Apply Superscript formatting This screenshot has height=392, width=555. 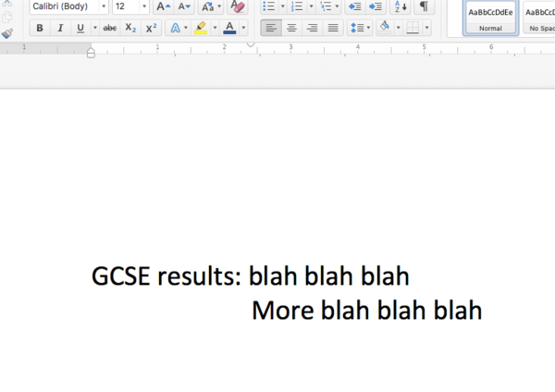coord(151,28)
